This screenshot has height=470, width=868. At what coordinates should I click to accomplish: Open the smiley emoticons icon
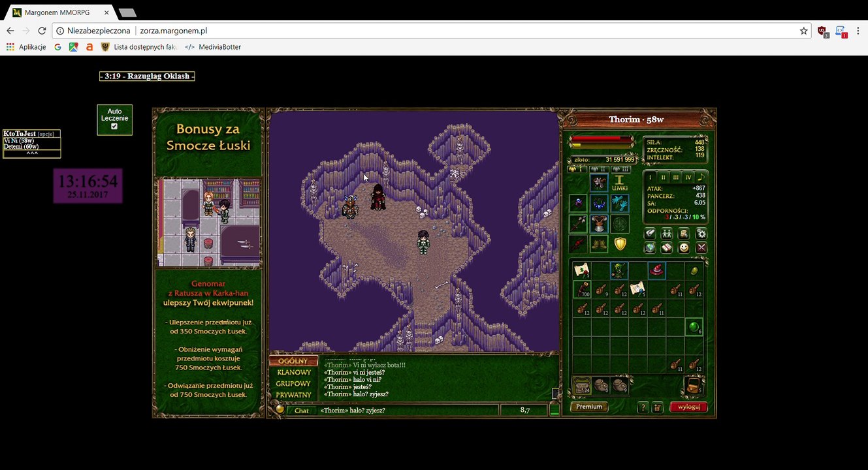(x=684, y=248)
